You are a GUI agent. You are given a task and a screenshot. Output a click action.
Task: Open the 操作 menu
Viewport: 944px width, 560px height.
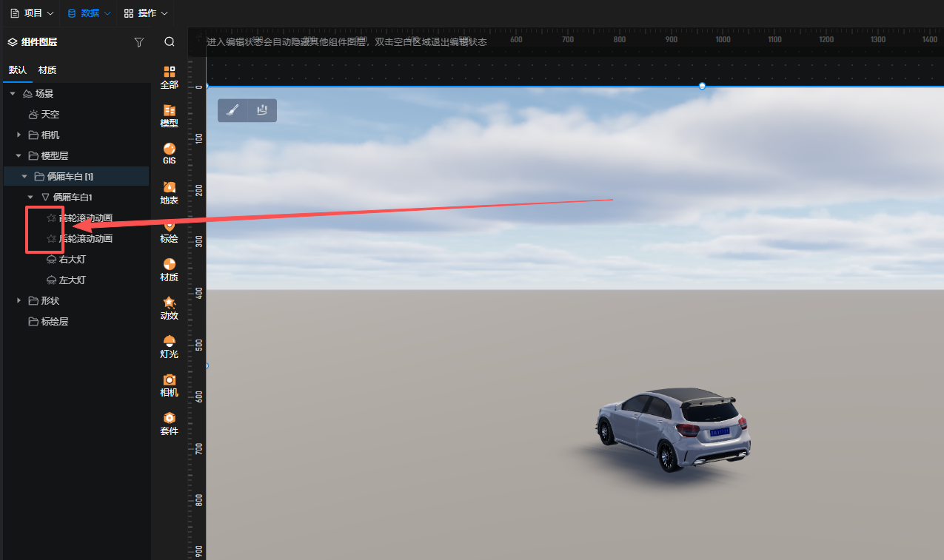click(x=146, y=13)
